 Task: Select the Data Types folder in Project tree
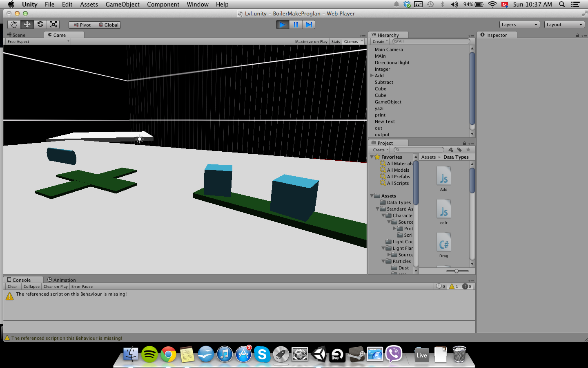tap(395, 202)
